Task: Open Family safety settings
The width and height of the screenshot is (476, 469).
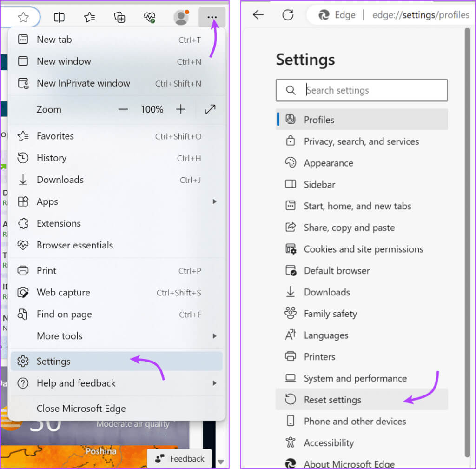Action: (x=362, y=314)
